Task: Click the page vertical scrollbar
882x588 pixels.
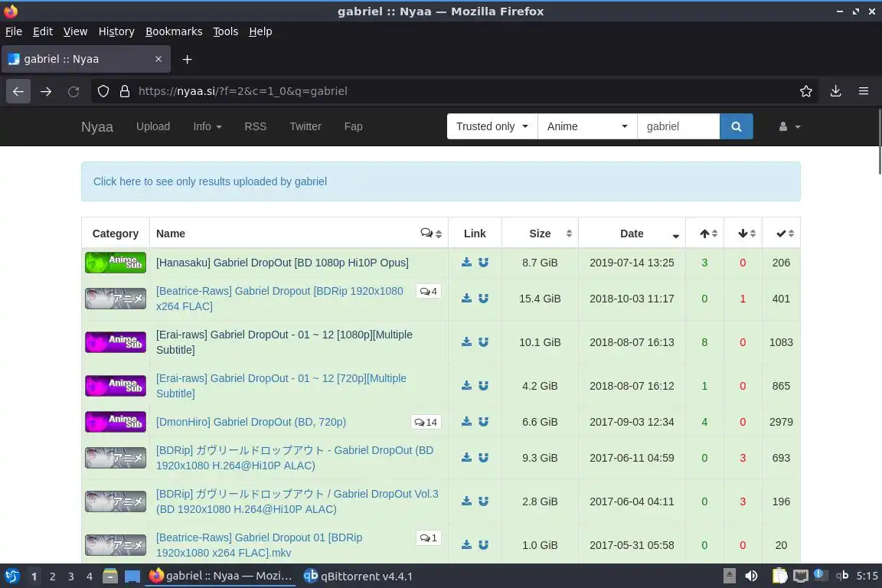Action: click(x=879, y=141)
